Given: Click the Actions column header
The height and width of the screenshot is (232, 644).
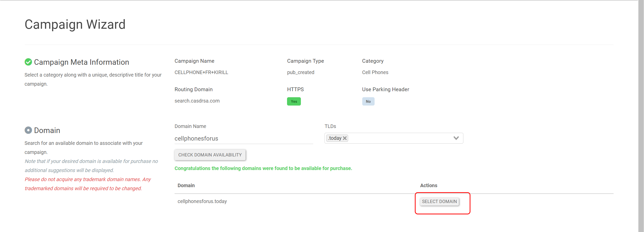Looking at the screenshot, I should tap(429, 186).
